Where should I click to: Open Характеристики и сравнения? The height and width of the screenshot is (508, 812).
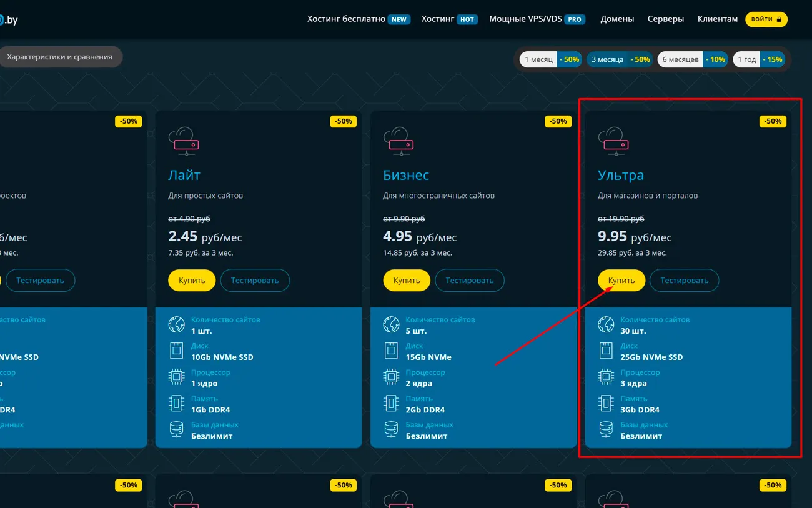(60, 57)
